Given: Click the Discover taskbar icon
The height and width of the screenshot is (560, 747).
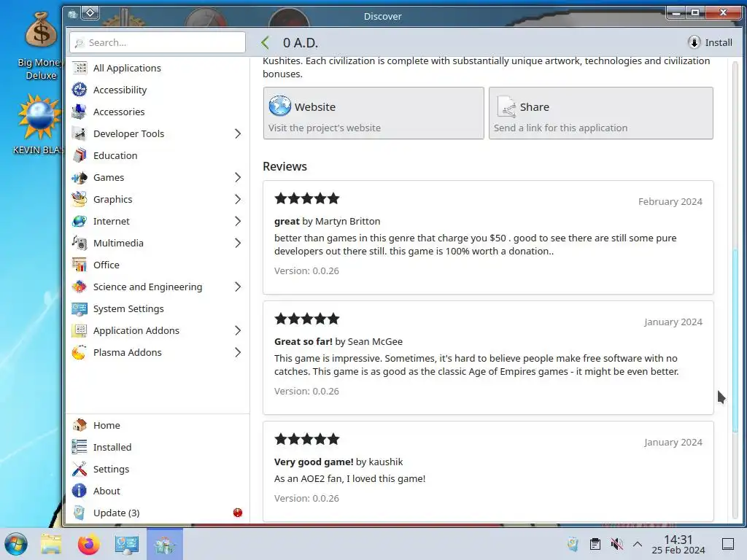Looking at the screenshot, I should coord(165,544).
